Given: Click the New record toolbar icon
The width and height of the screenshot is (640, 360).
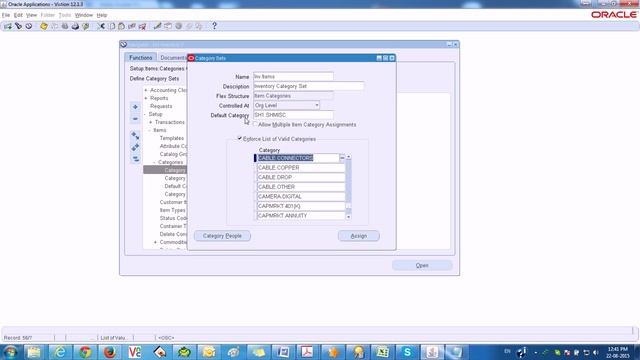Looking at the screenshot, I should click(8, 26).
